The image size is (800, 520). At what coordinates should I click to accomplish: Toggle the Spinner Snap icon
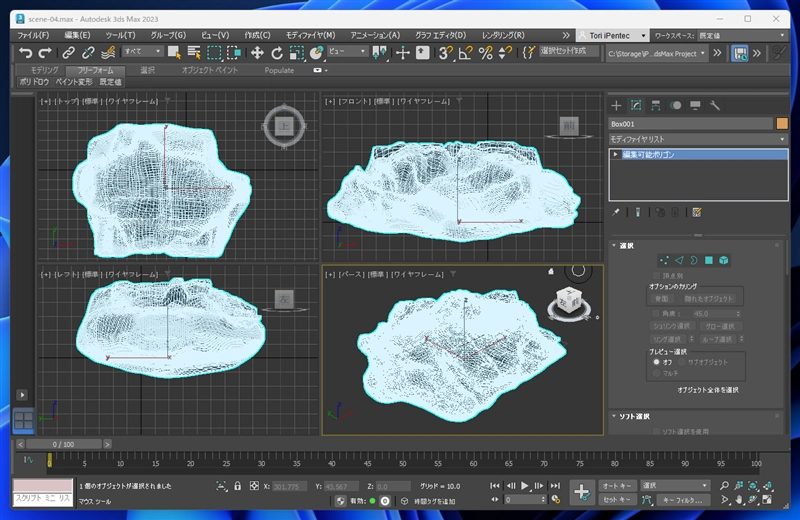point(505,53)
